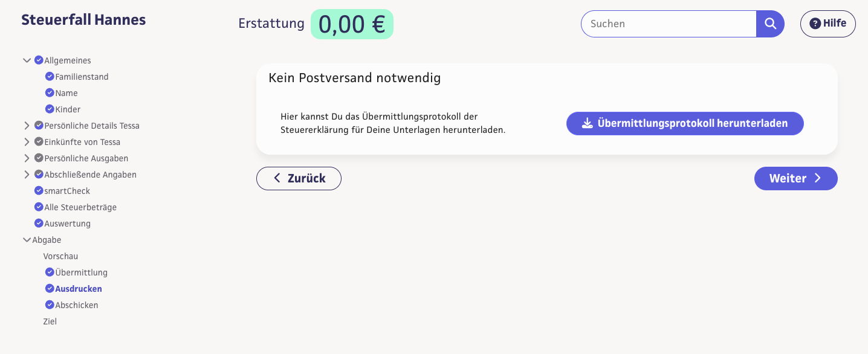Click the question mark Hilfe icon

click(x=815, y=24)
